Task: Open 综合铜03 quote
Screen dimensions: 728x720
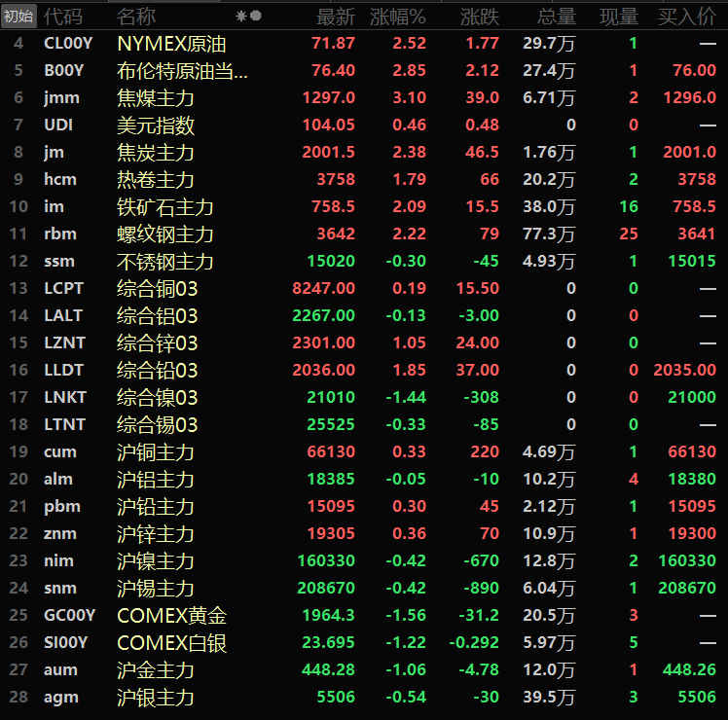Action: pyautogui.click(x=157, y=289)
